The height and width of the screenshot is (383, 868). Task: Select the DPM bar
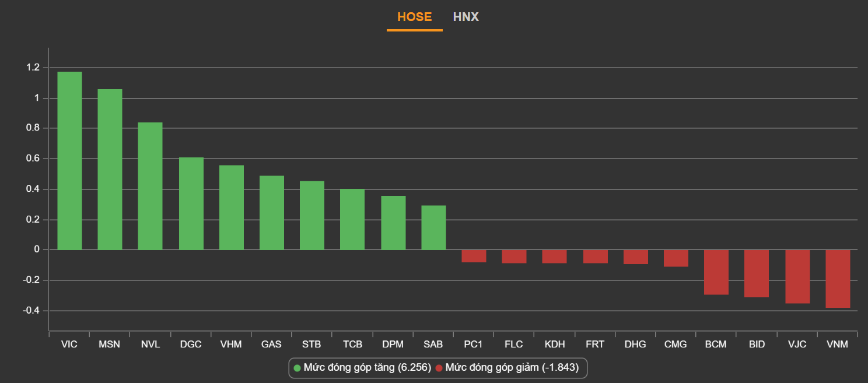[x=393, y=223]
